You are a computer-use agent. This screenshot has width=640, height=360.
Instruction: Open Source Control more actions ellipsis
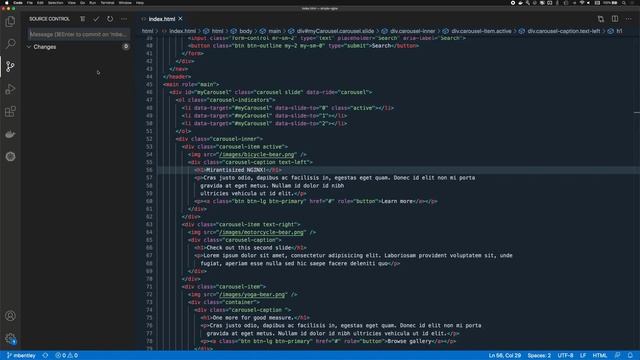(124, 19)
